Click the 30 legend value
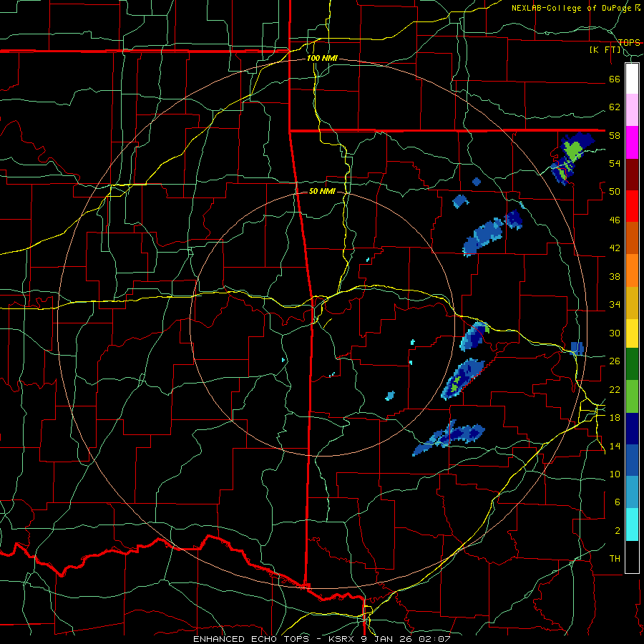Viewport: 644px width, 644px height. 615,333
